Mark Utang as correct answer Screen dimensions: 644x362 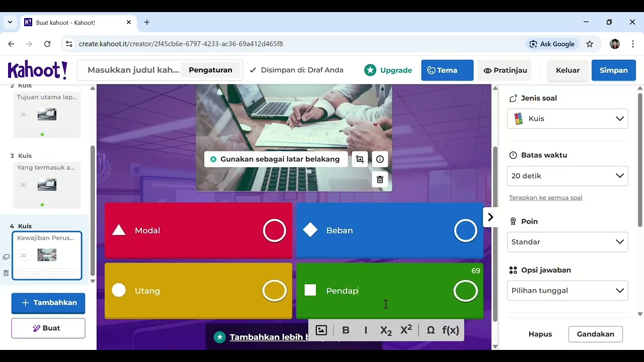click(x=275, y=291)
